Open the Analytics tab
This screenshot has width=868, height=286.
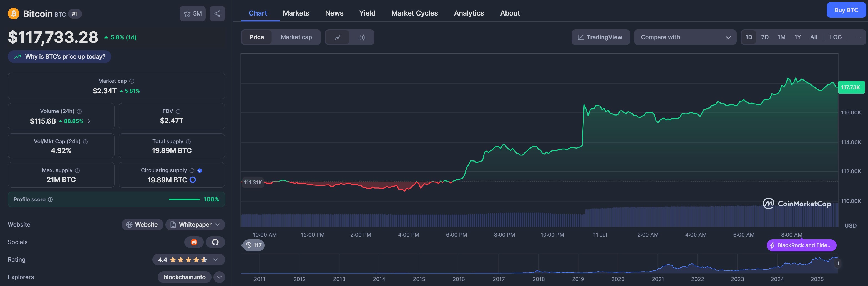click(469, 13)
